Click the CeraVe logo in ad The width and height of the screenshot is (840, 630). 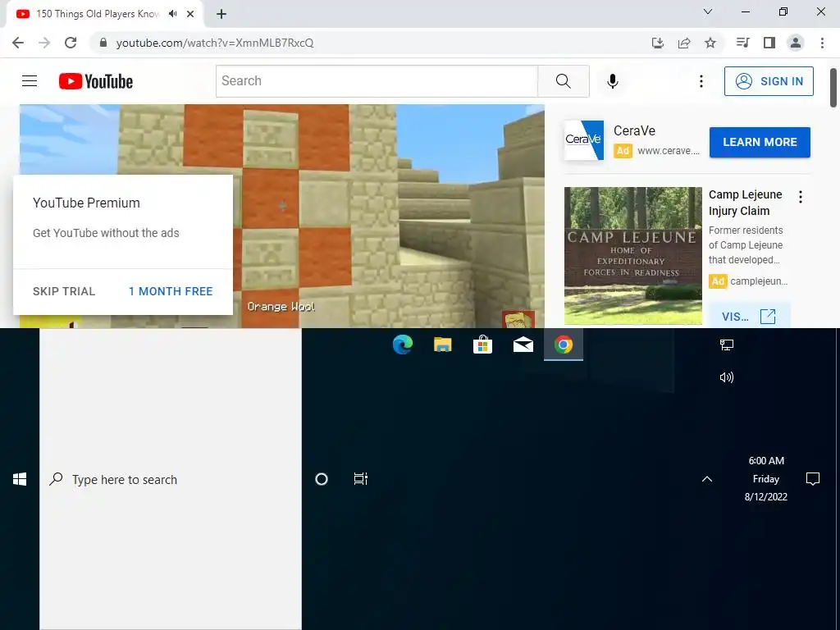[584, 139]
